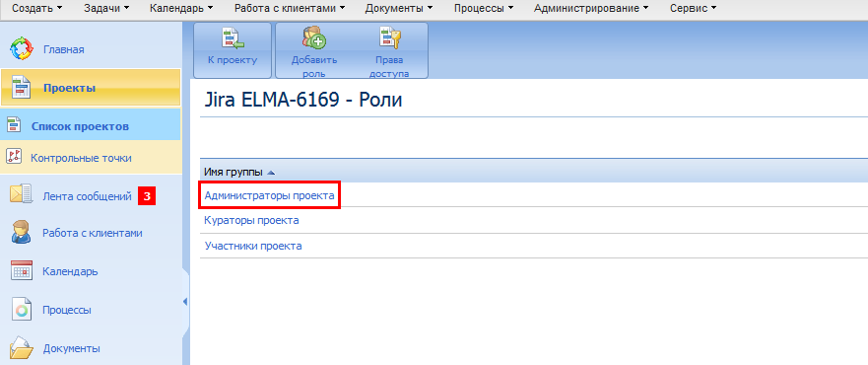868x365 pixels.
Task: Select the Участники проекта role
Action: (253, 246)
